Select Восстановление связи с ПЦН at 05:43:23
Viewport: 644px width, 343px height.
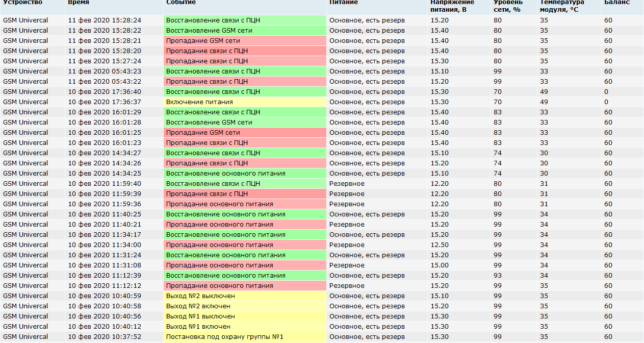pos(245,71)
